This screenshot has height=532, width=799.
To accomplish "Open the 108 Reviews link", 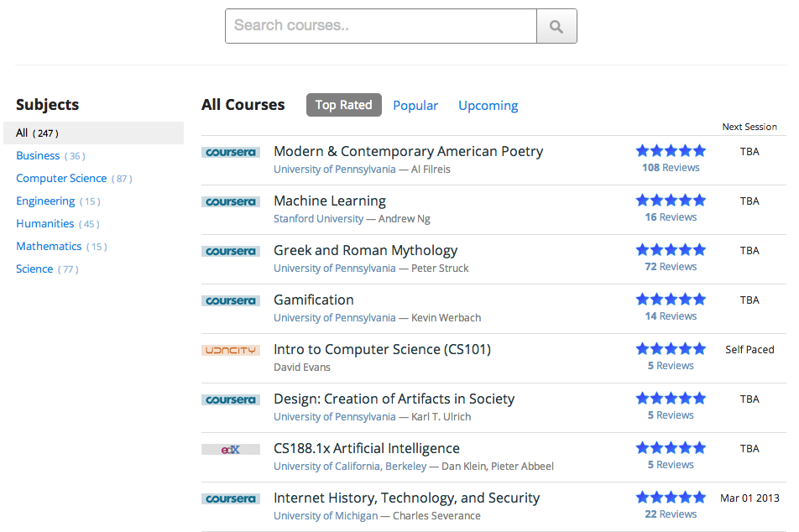I will coord(671,168).
